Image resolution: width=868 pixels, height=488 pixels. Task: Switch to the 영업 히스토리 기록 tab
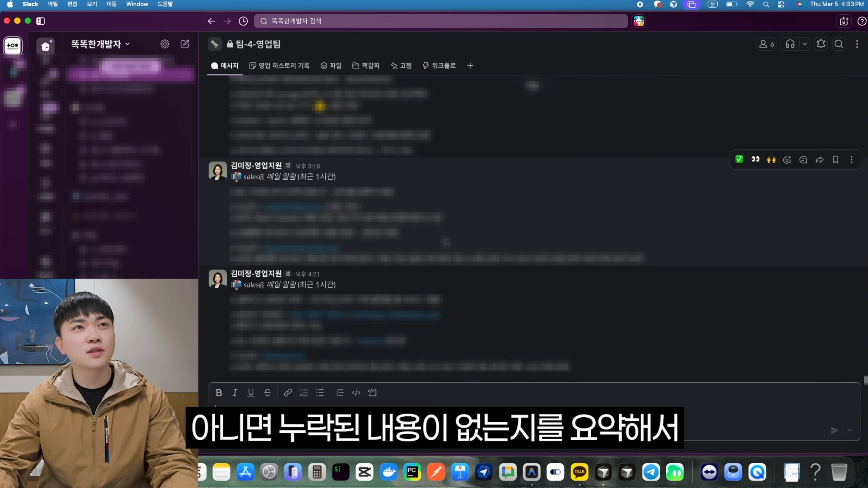click(279, 66)
